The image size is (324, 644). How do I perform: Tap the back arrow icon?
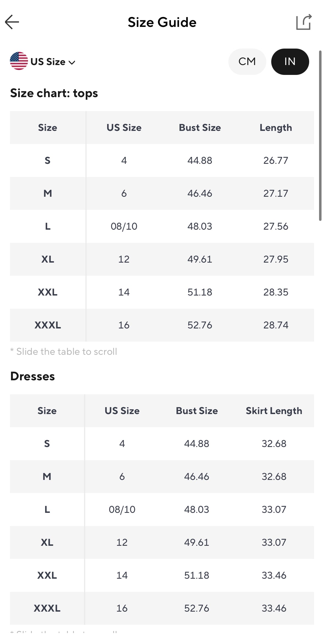point(12,22)
